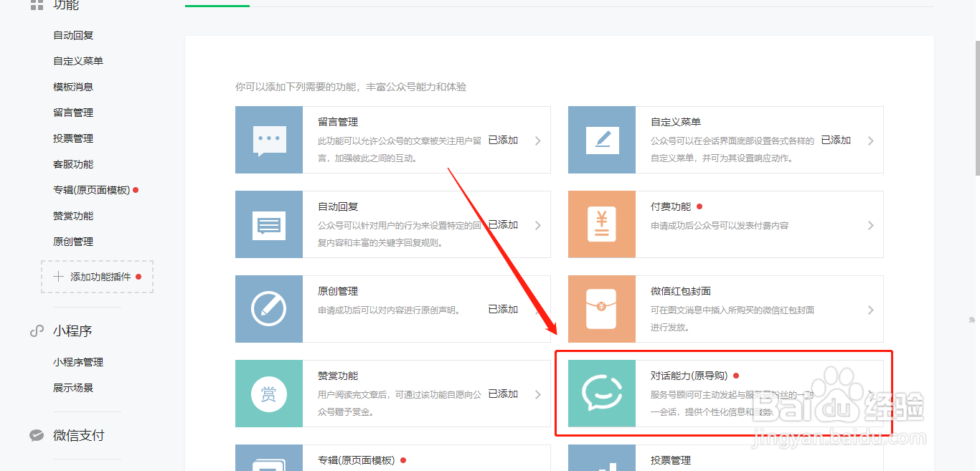
Task: Click the 留言管理 speech bubble card icon
Action: [x=269, y=140]
